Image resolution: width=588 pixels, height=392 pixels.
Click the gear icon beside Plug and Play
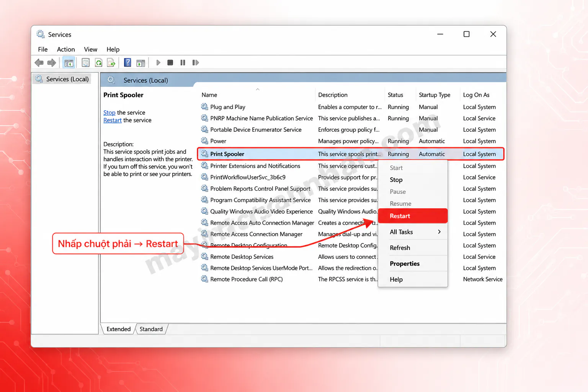coord(205,107)
